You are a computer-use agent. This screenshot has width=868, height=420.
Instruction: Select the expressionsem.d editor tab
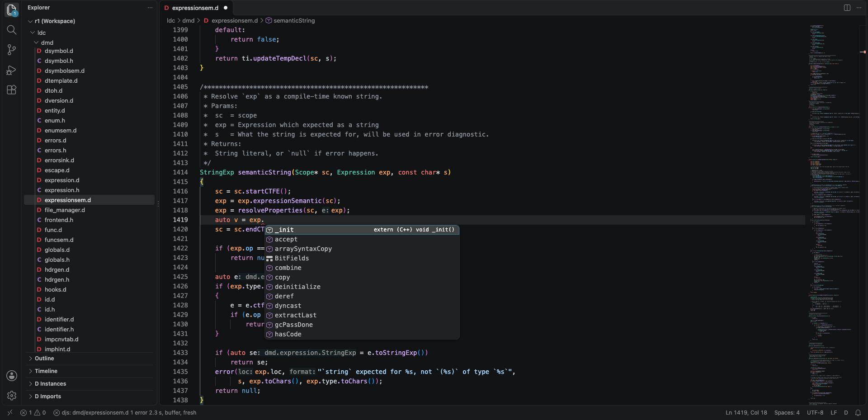pos(196,8)
